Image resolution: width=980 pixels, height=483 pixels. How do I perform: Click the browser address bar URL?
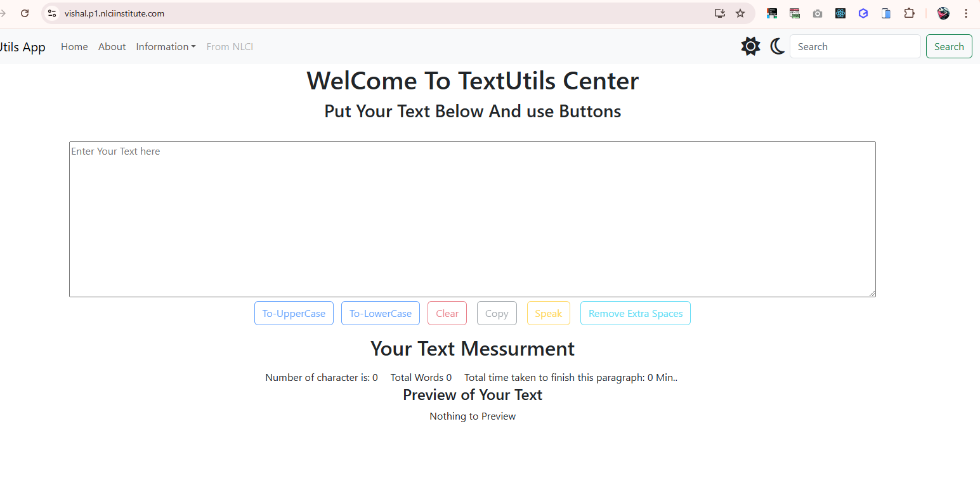coord(114,13)
